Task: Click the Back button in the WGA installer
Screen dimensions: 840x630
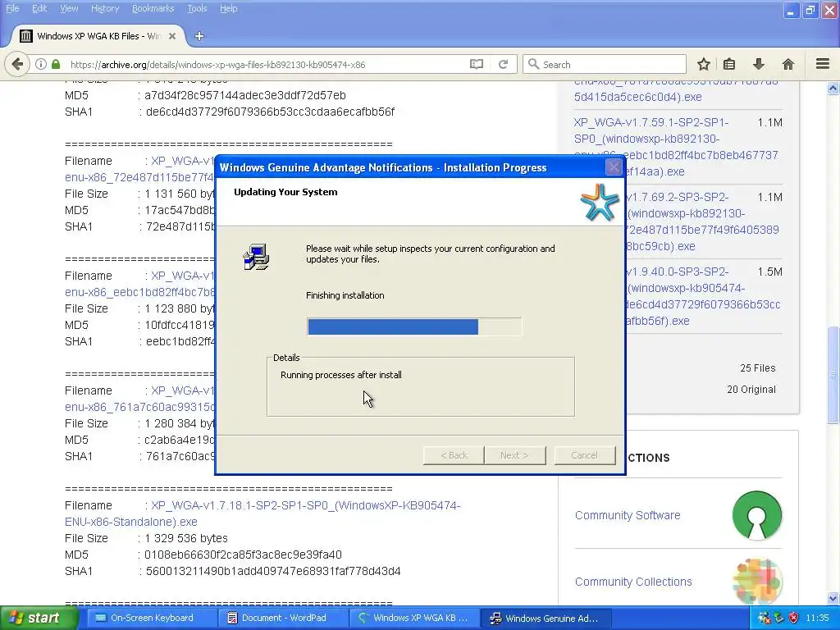Action: coord(454,455)
